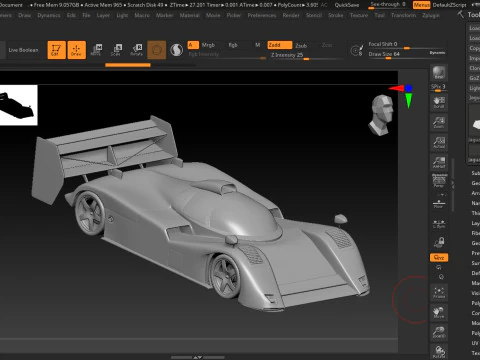Toggle Live Boolean mode

point(23,50)
